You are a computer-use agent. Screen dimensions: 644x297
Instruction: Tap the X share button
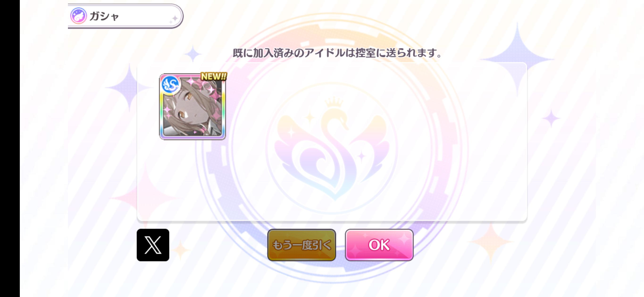coord(153,245)
